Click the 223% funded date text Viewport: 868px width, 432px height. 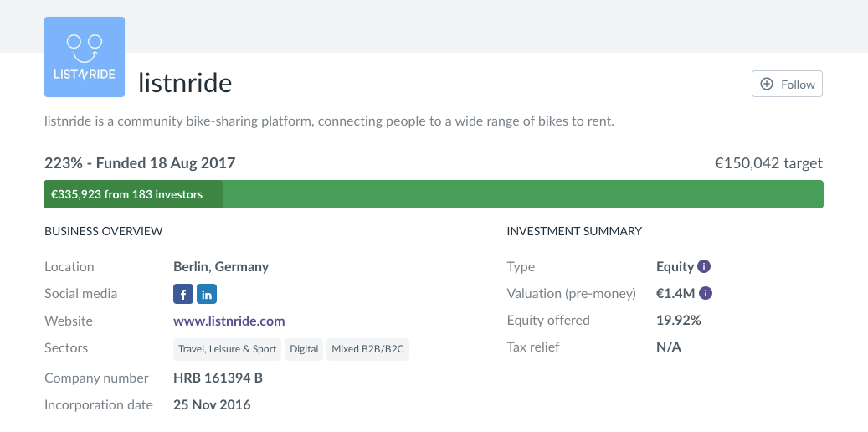140,163
